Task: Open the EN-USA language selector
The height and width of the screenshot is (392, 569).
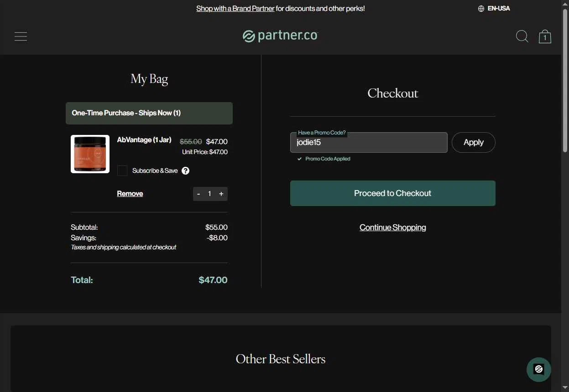Action: point(494,9)
